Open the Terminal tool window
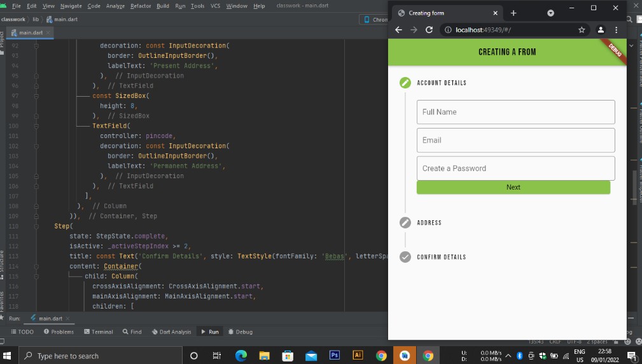 click(98, 332)
